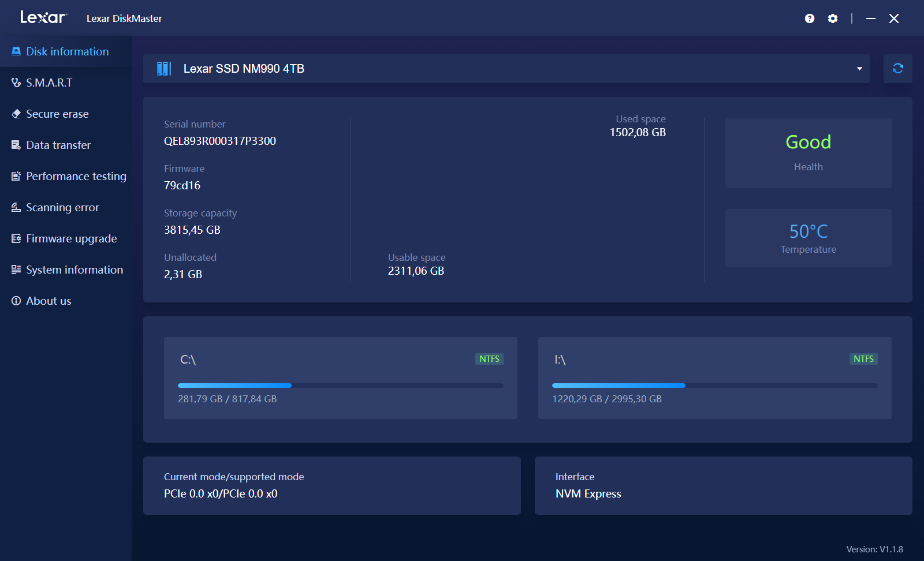Screen dimensions: 924x561
Task: Close the DiskMaster window
Action: tap(894, 18)
